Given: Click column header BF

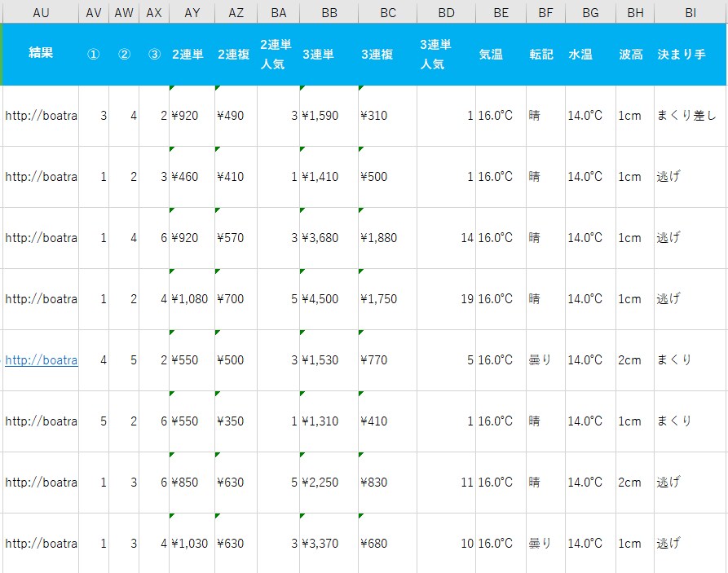Looking at the screenshot, I should [545, 12].
